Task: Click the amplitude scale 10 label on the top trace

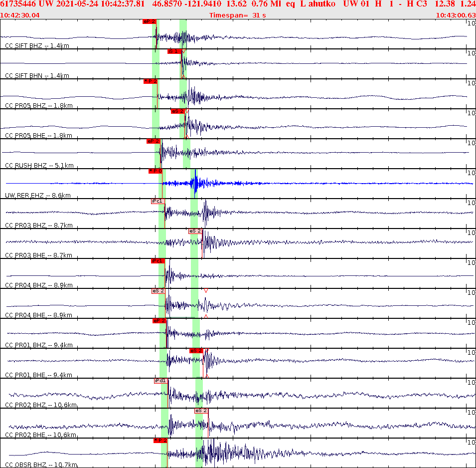Action: [x=471, y=24]
